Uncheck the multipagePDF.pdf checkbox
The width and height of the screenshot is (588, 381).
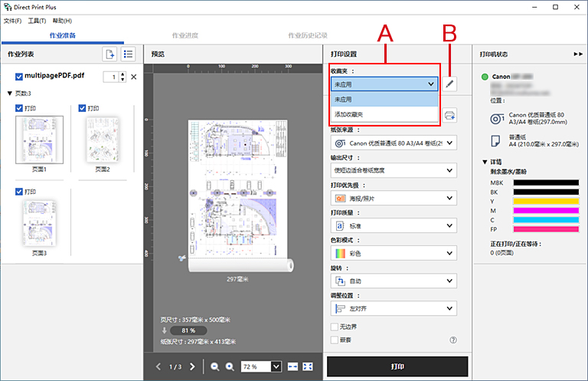pos(20,77)
